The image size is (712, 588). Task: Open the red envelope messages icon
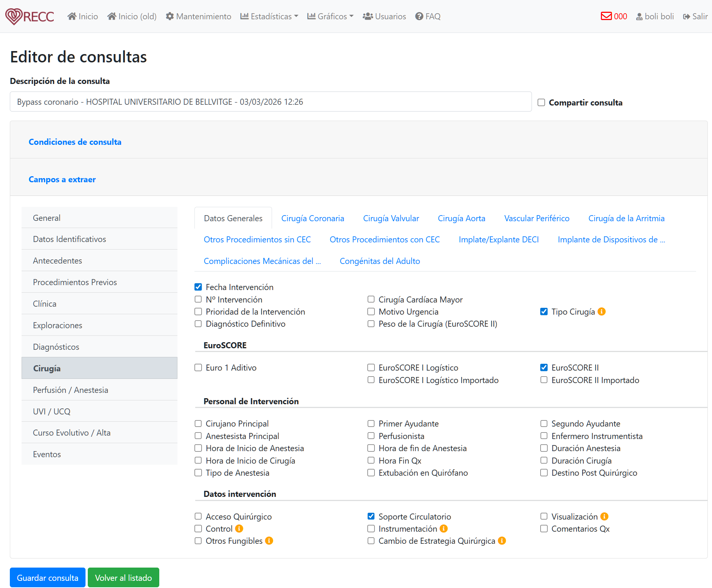[606, 16]
